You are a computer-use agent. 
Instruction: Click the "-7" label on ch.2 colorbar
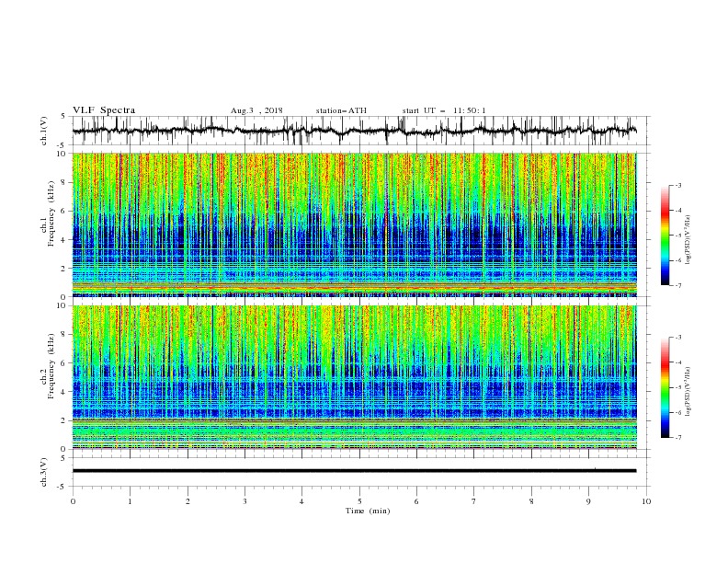678,438
